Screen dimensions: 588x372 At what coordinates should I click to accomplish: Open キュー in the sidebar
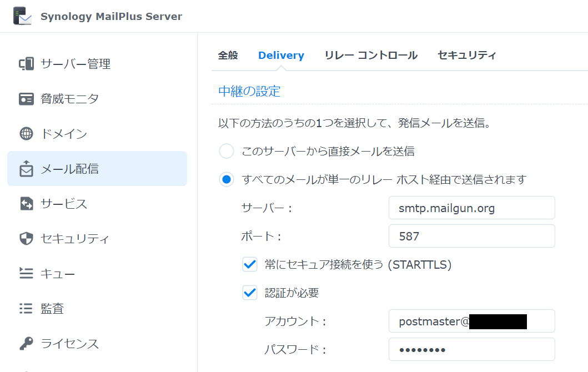97,273
